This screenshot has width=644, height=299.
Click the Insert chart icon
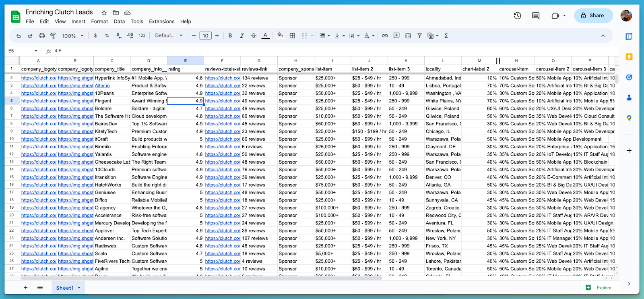[408, 36]
